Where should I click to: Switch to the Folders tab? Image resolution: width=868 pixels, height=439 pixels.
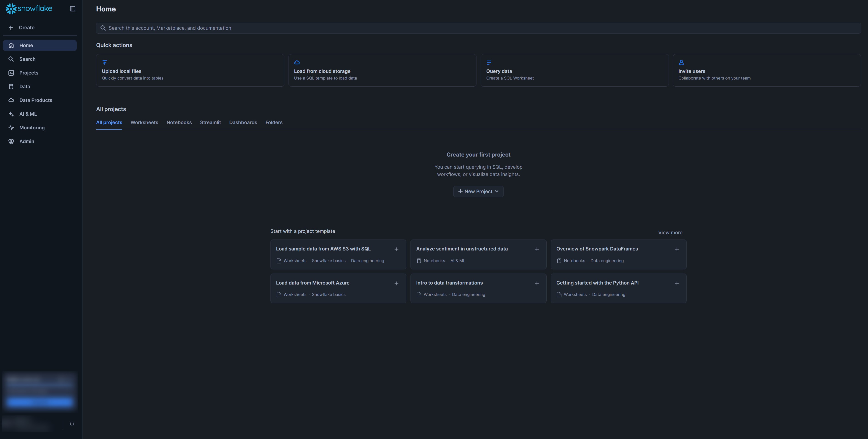274,122
